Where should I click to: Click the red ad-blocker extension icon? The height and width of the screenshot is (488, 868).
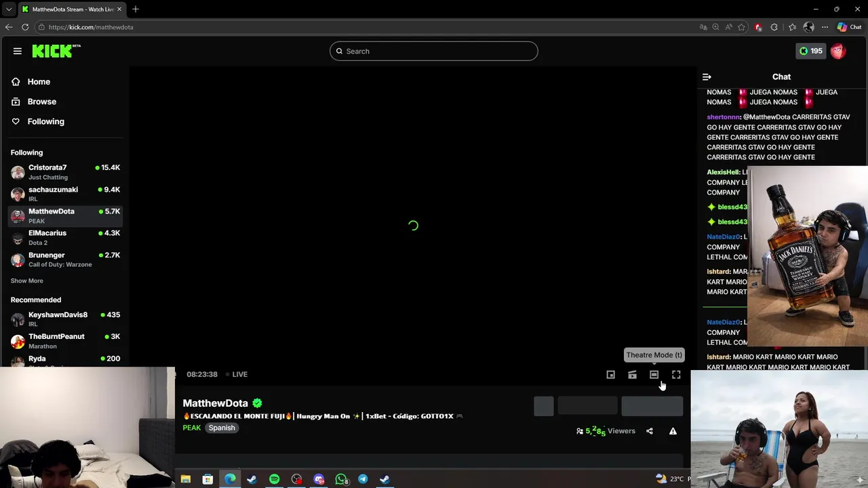coord(758,27)
